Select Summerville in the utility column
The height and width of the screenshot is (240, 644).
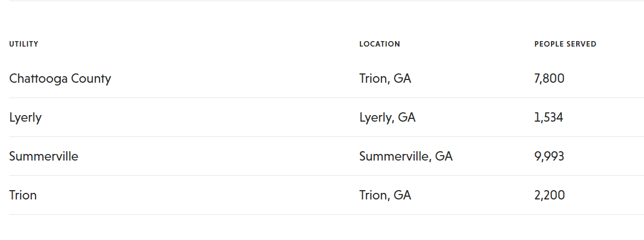[x=44, y=156]
